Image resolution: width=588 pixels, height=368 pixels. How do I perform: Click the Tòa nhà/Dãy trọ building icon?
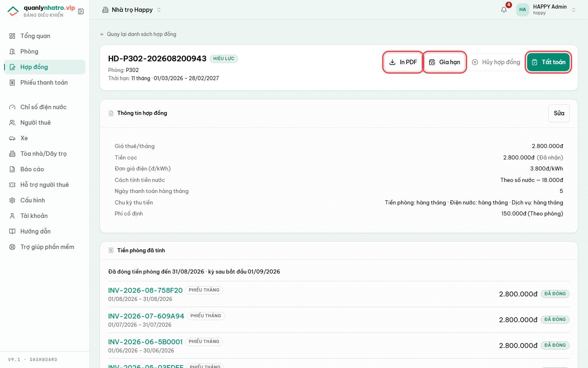pos(12,154)
